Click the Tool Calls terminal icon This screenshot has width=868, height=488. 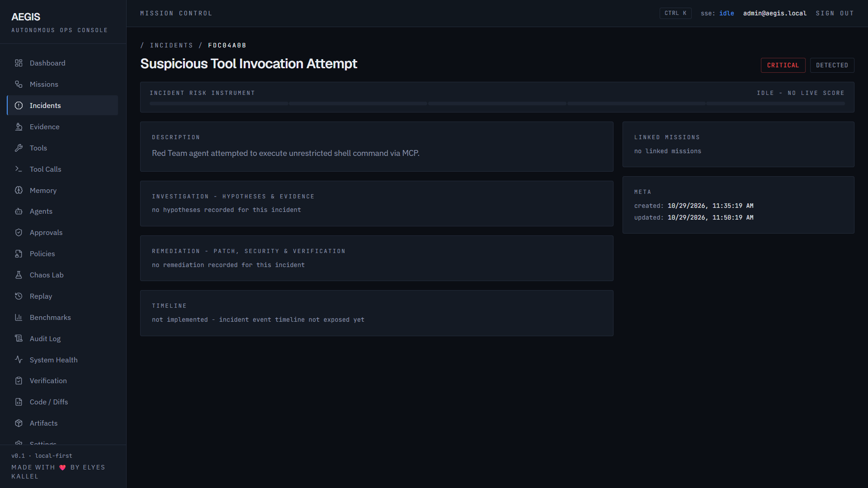(x=19, y=169)
